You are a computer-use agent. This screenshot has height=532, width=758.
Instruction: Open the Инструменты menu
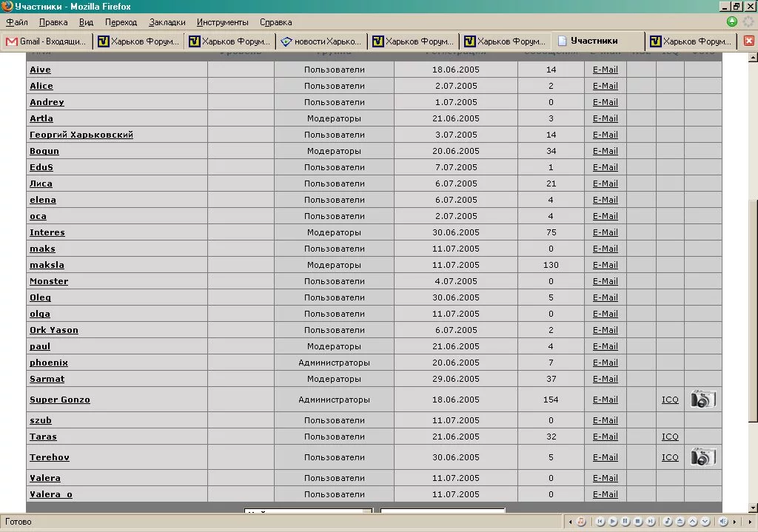pos(222,22)
